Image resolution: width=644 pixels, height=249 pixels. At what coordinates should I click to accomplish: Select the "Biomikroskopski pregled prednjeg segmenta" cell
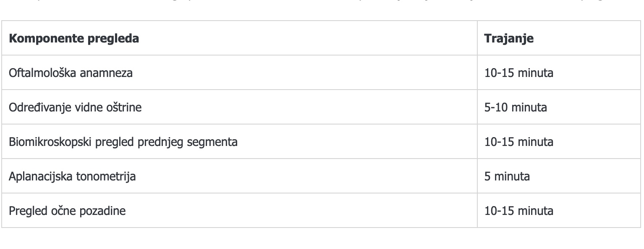coord(123,142)
